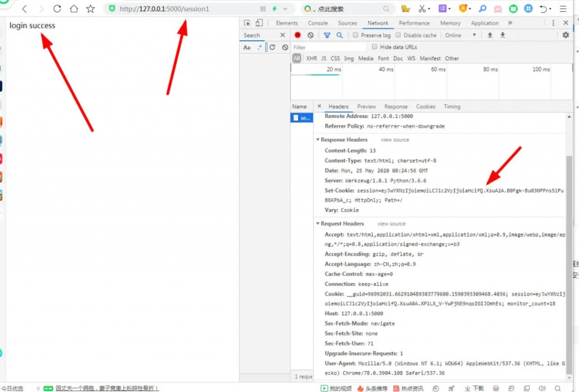This screenshot has height=392, width=579.
Task: Tick the Hide data URLs checkbox
Action: coord(374,47)
